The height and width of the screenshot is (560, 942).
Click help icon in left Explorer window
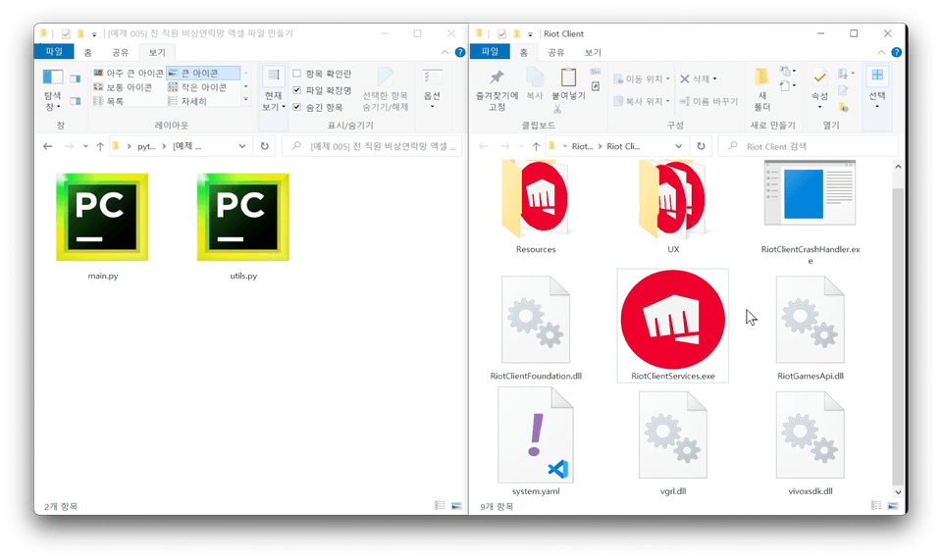pyautogui.click(x=460, y=52)
